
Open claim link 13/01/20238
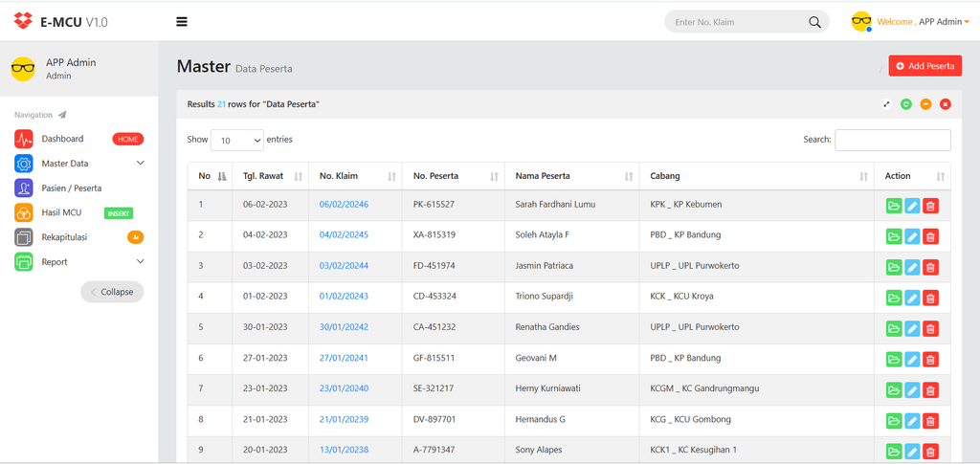tap(344, 450)
